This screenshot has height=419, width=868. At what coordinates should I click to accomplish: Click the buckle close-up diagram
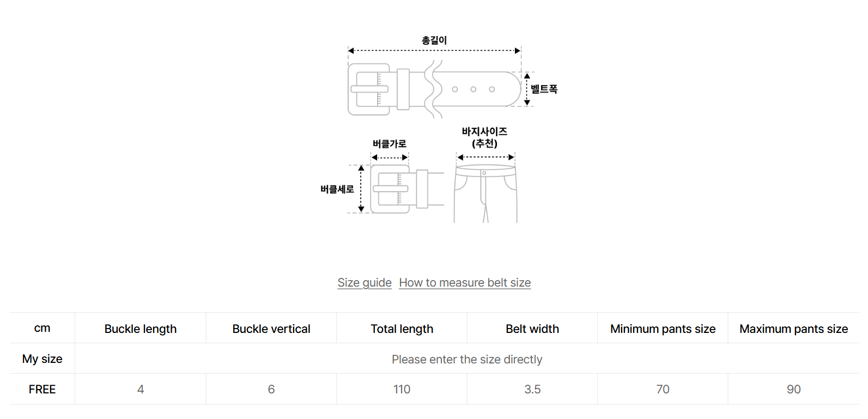[400, 189]
